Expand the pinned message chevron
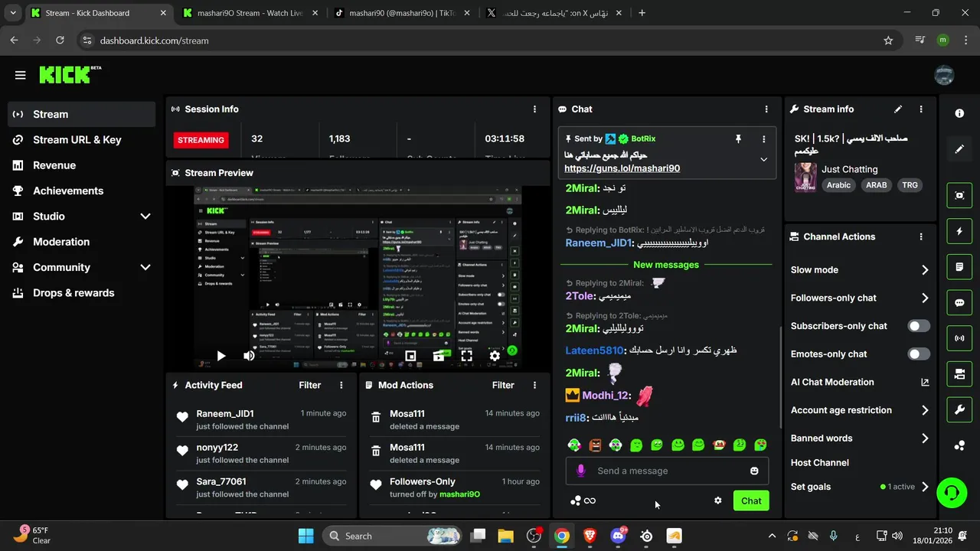 (x=763, y=159)
